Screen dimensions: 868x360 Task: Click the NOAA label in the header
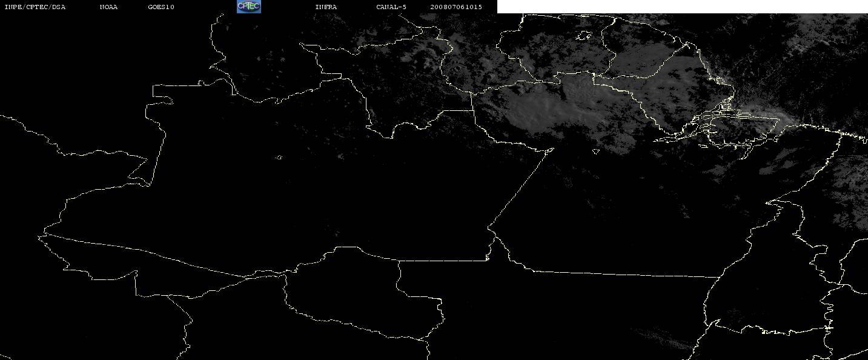click(x=108, y=7)
